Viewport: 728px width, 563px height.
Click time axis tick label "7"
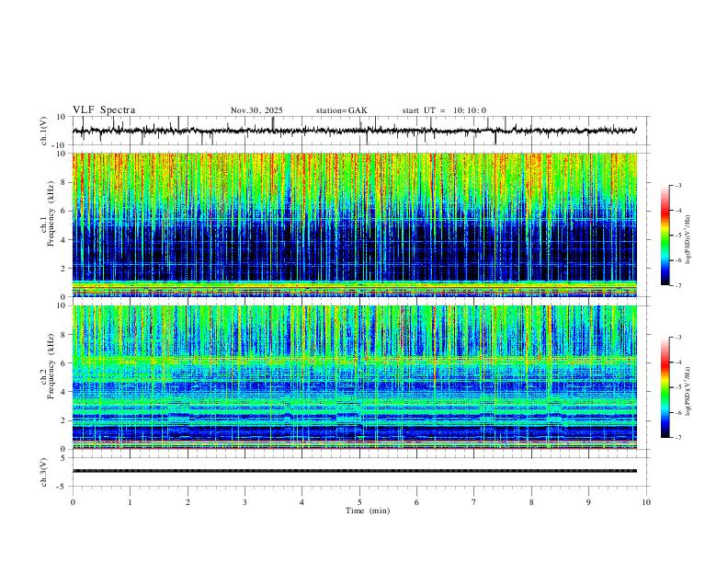[x=474, y=502]
